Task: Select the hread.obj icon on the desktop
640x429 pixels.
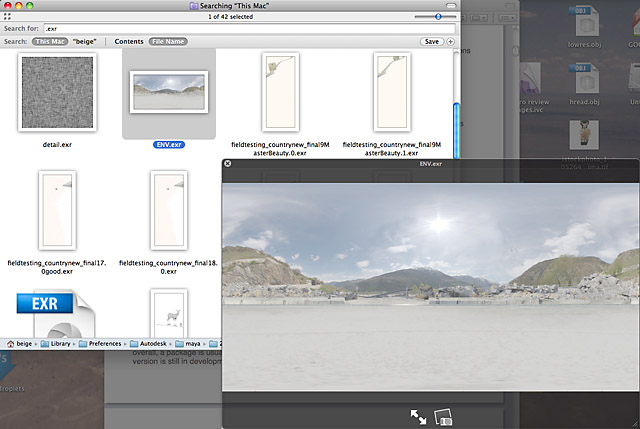Action: click(x=584, y=78)
